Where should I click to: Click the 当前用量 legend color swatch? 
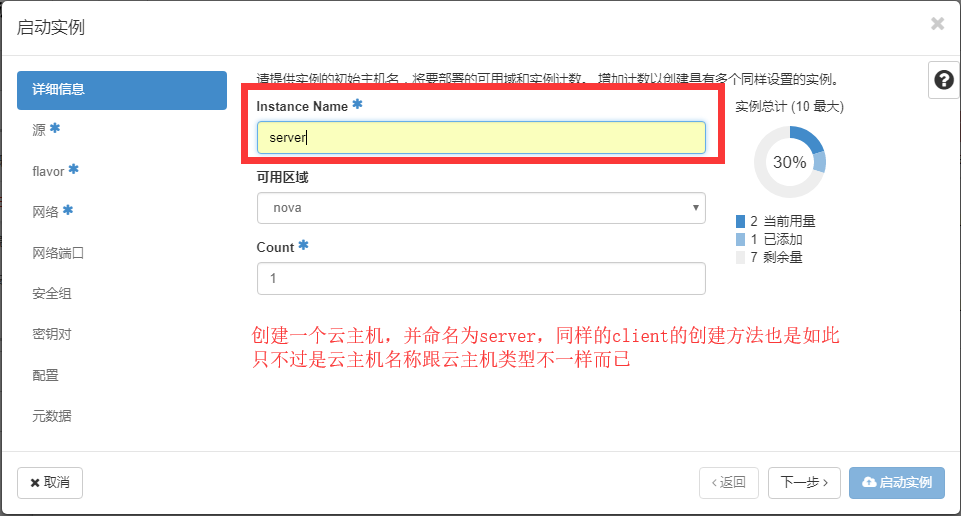[x=740, y=222]
